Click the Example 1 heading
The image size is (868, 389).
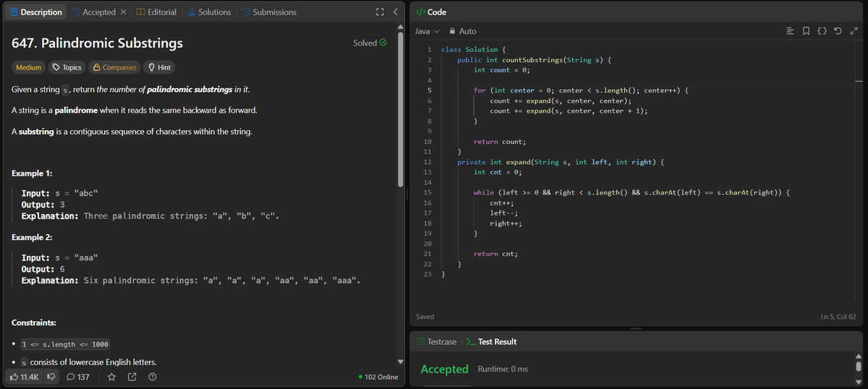tap(33, 174)
